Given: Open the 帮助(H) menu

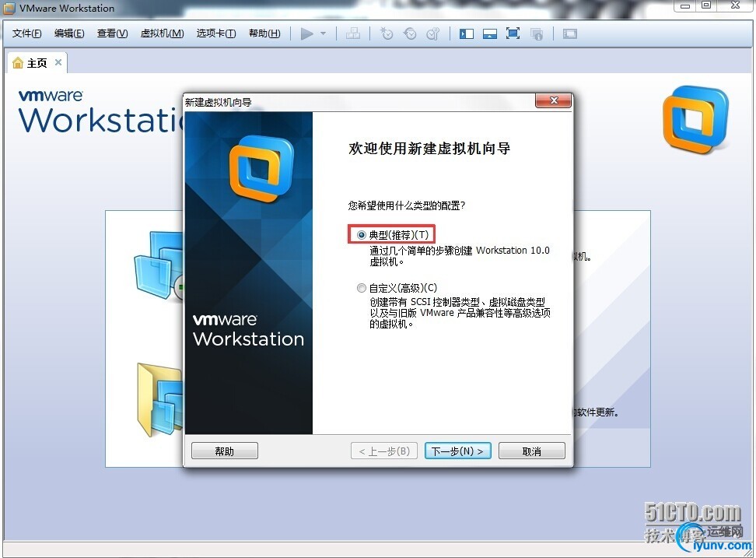Looking at the screenshot, I should tap(264, 33).
